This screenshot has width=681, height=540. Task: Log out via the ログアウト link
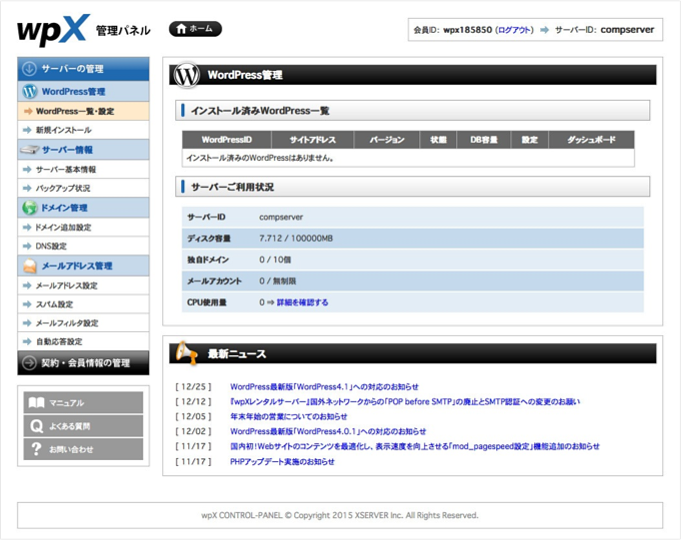pyautogui.click(x=514, y=30)
